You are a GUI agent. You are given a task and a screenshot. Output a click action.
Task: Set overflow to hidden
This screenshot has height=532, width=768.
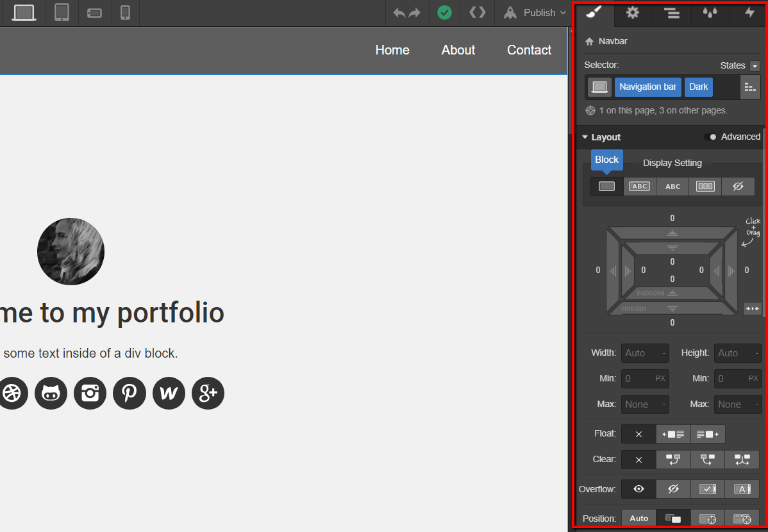[673, 489]
